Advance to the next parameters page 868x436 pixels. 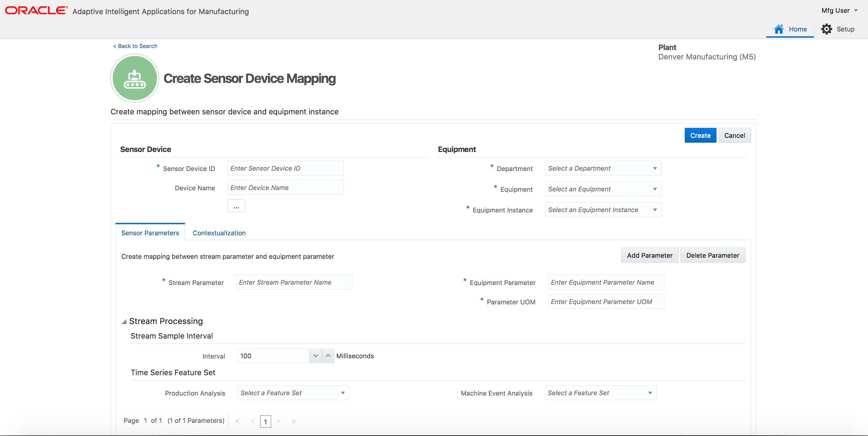(278, 421)
